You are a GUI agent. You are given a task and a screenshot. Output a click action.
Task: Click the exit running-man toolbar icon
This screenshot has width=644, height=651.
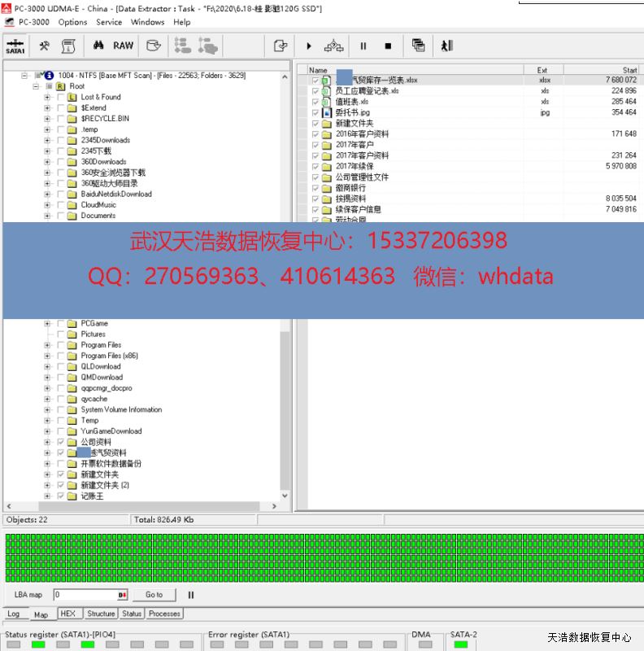coord(446,46)
